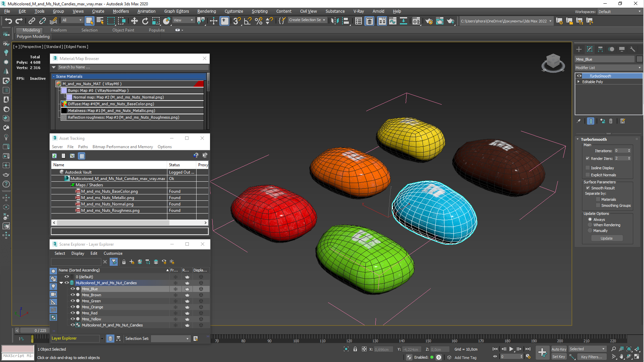Open the Utilities wrench panel tab

tap(633, 49)
